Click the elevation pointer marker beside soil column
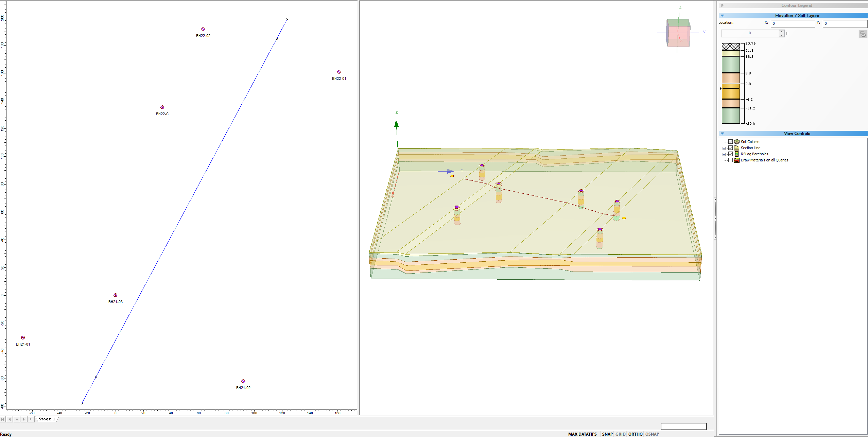This screenshot has width=868, height=437. [721, 88]
